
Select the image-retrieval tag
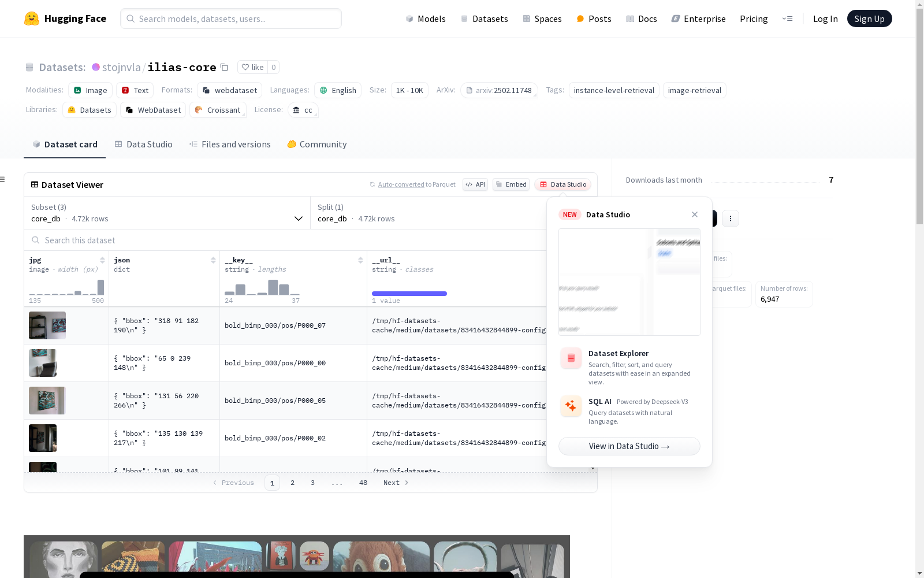pyautogui.click(x=695, y=90)
